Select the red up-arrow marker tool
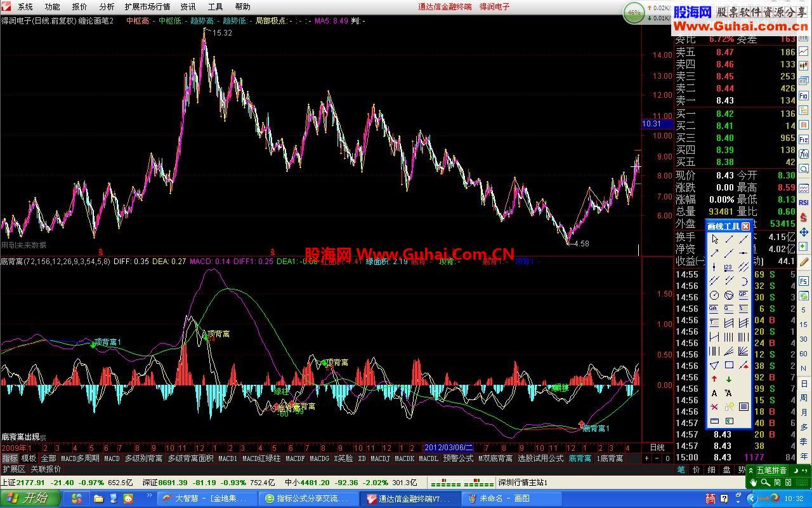Viewport: 812px width, 508px height. pyautogui.click(x=714, y=379)
